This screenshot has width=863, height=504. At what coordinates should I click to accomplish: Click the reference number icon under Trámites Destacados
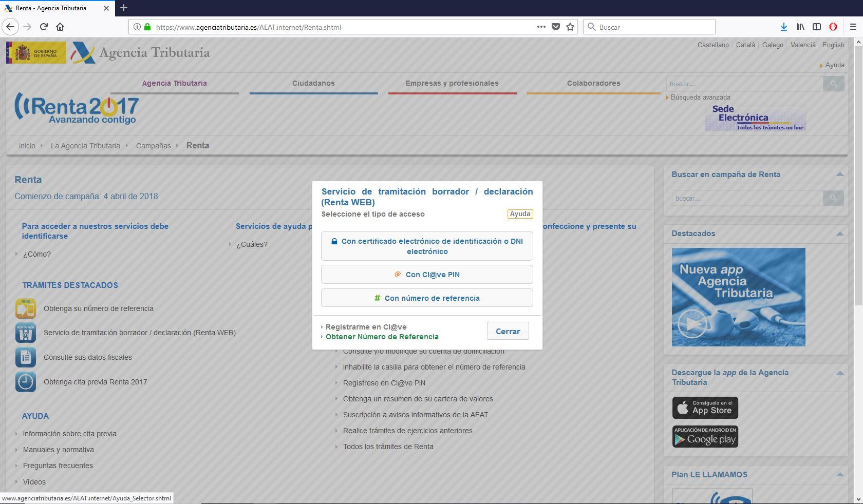(26, 308)
